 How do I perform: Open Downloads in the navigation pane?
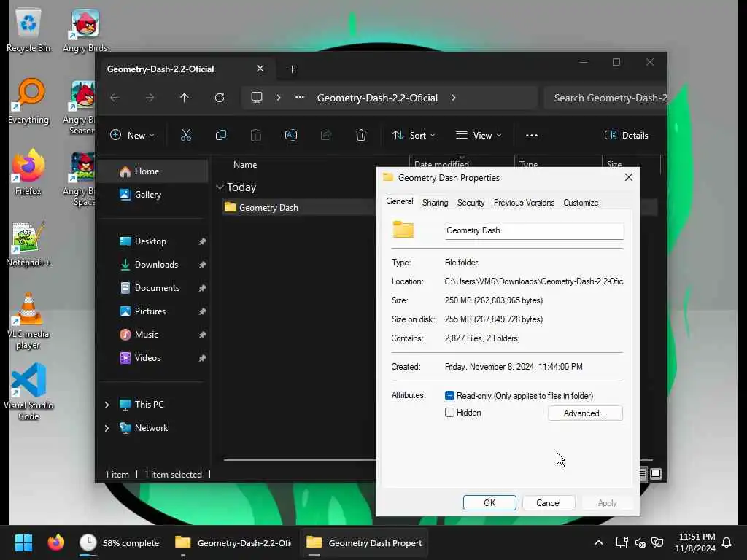click(x=153, y=264)
